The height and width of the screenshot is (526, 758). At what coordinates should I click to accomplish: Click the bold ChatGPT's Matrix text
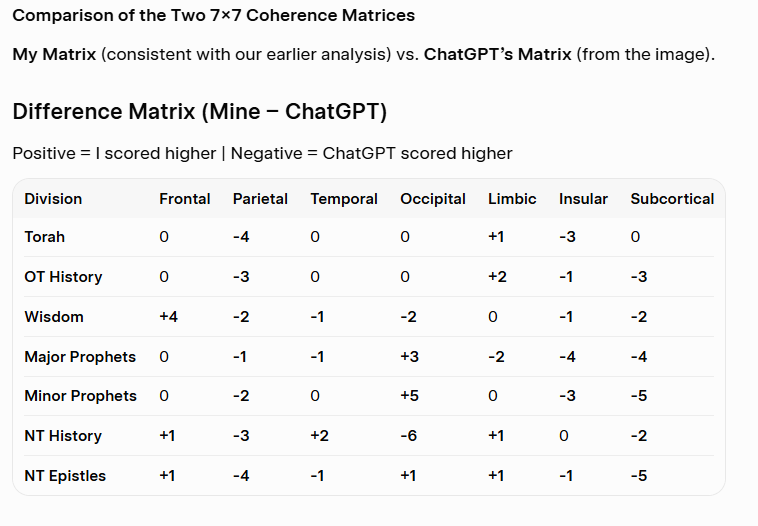click(x=497, y=54)
